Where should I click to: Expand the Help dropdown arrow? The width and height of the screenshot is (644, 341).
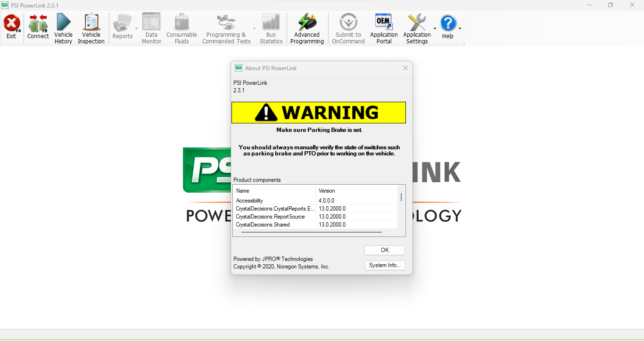tap(460, 28)
